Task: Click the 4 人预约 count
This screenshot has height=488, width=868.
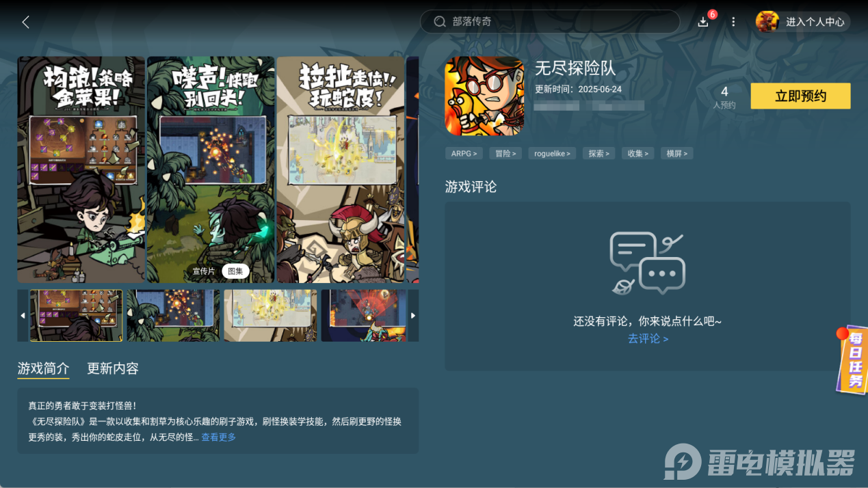Action: (724, 97)
